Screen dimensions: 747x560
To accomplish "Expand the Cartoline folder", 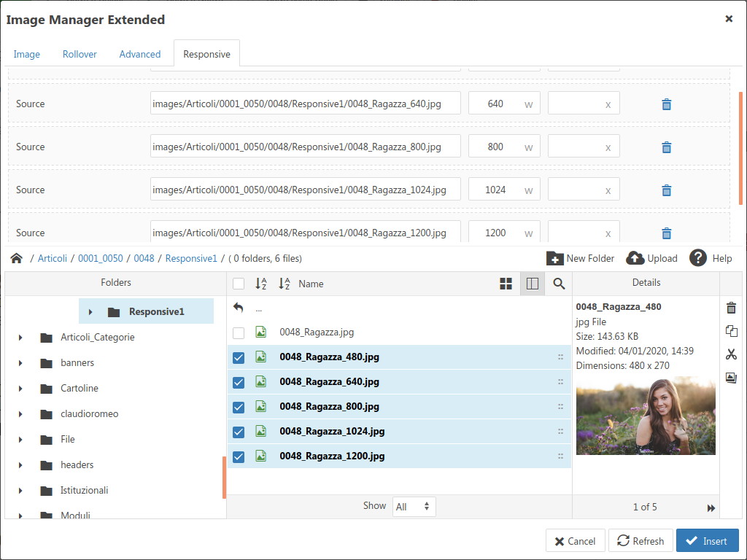I will point(20,389).
